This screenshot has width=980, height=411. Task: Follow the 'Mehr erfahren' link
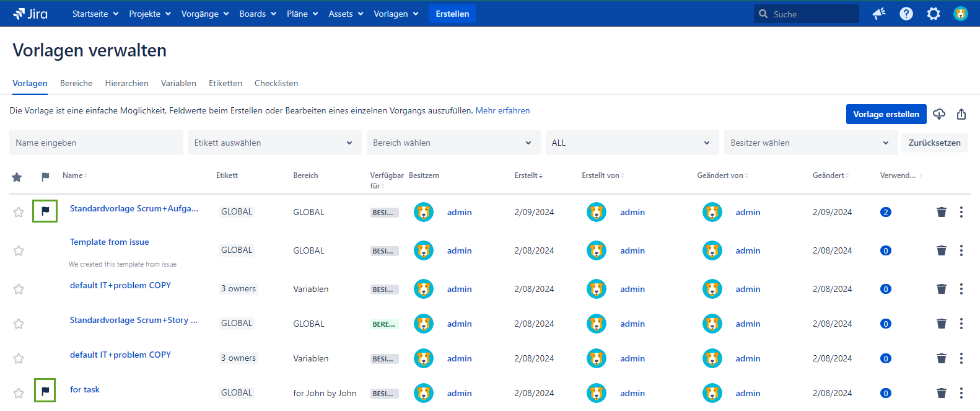[502, 110]
